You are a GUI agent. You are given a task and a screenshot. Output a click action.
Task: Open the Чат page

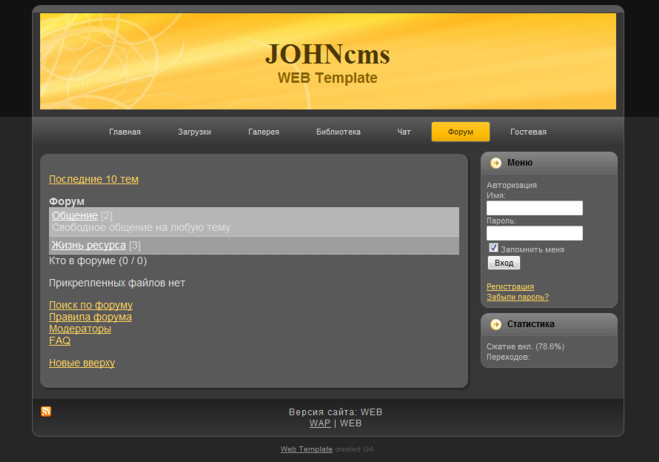404,132
